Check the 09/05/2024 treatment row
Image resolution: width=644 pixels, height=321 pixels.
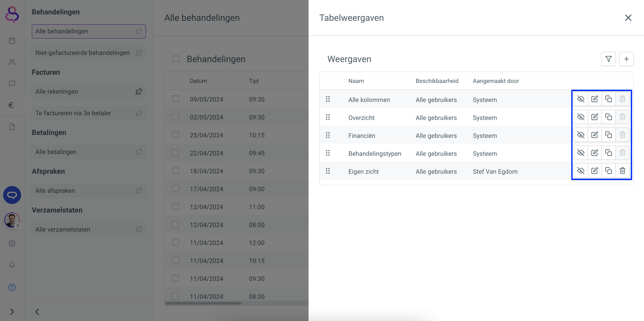point(176,99)
